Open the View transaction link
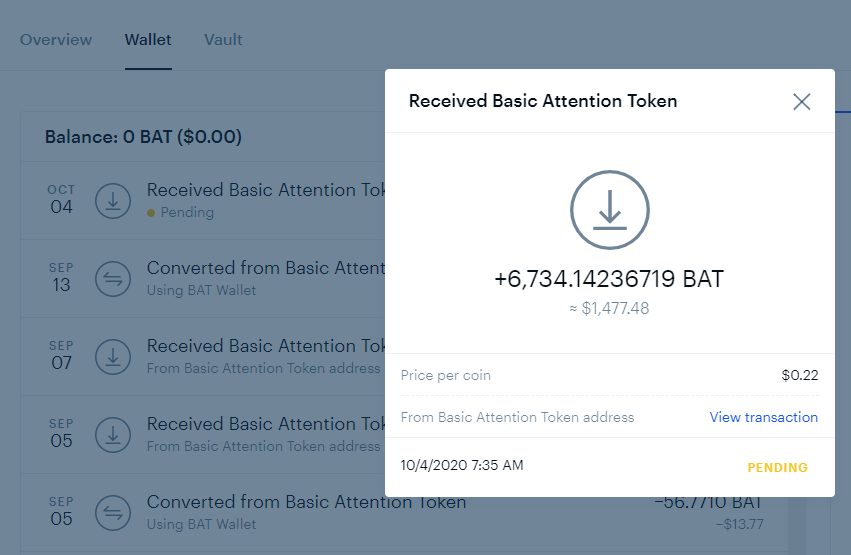 764,417
